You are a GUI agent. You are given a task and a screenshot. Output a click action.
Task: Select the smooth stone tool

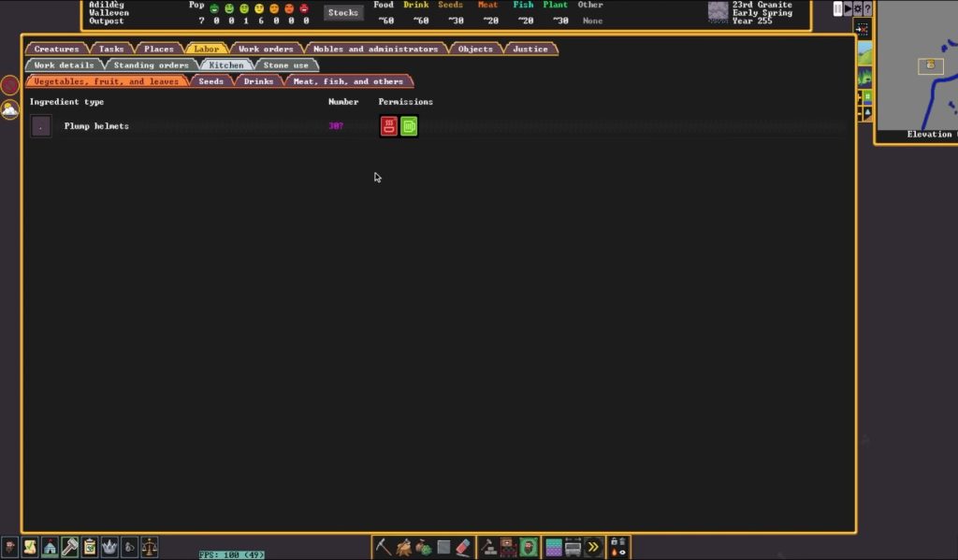(x=443, y=547)
